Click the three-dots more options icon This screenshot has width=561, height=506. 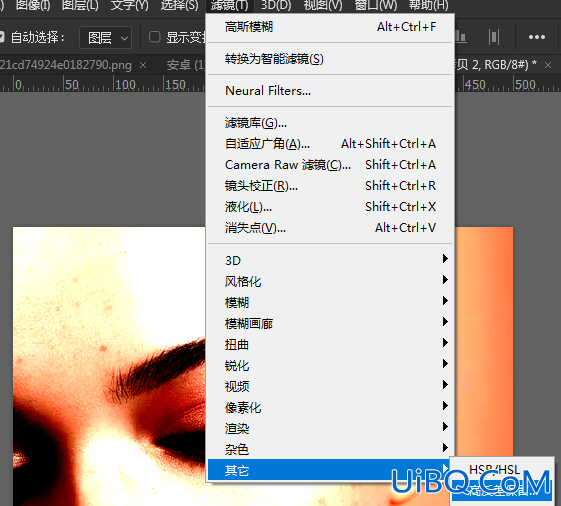point(537,37)
